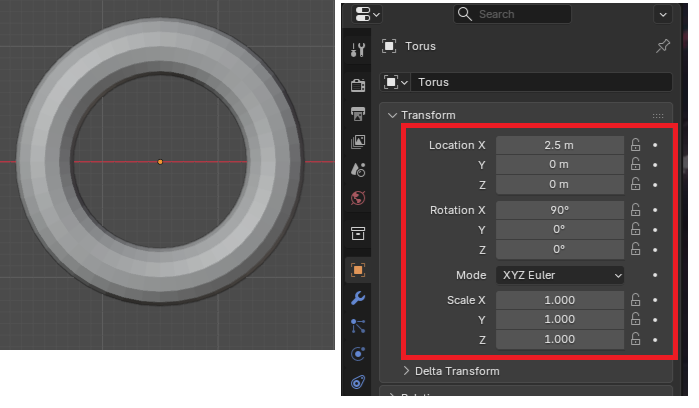Screen dimensions: 699x408
Task: Open the Scene properties tab
Action: click(x=358, y=170)
